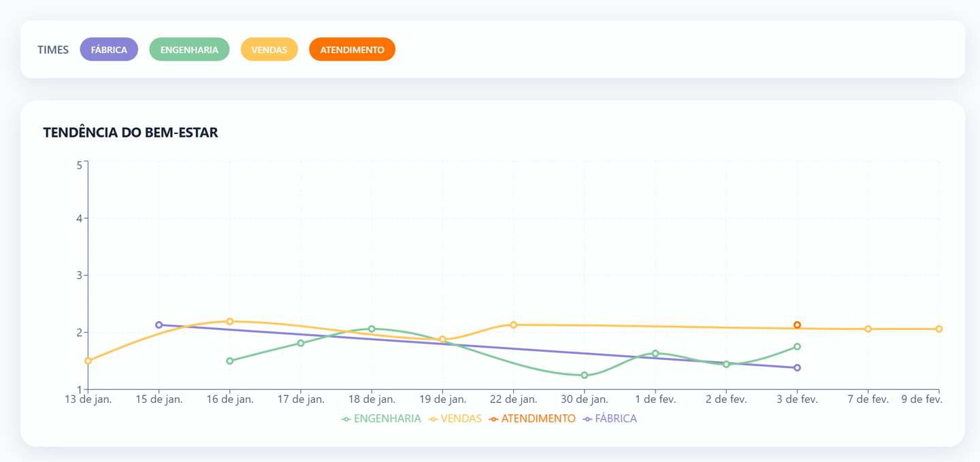Viewport: 980px width, 462px height.
Task: Toggle the ENGENHARIA team filter chip
Action: point(189,50)
